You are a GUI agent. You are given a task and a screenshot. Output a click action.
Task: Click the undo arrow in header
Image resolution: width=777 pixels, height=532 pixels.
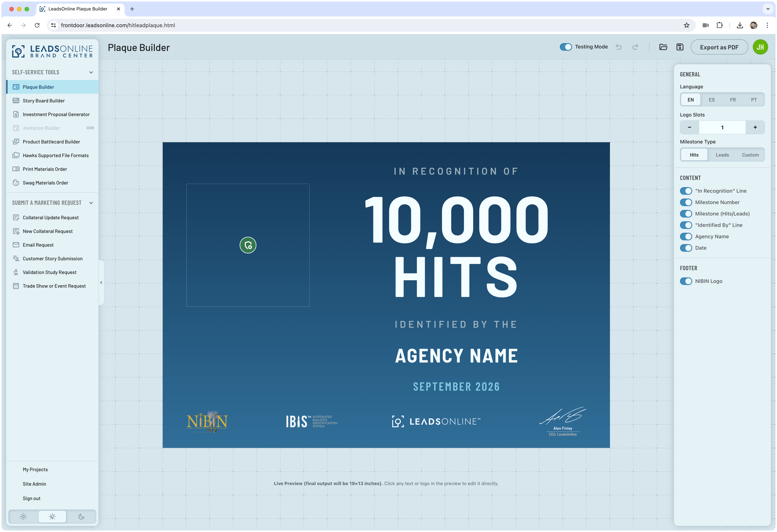coord(619,47)
